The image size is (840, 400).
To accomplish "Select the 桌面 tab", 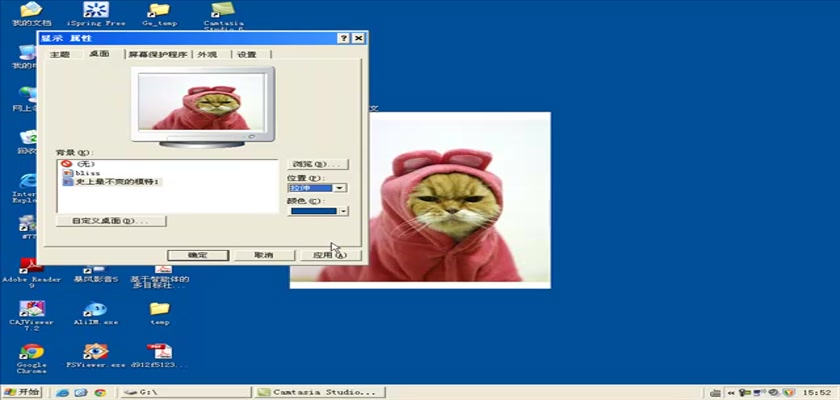I will 99,54.
